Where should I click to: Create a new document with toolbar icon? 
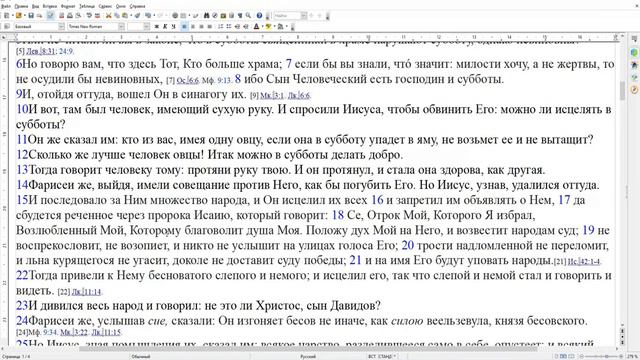[7, 16]
